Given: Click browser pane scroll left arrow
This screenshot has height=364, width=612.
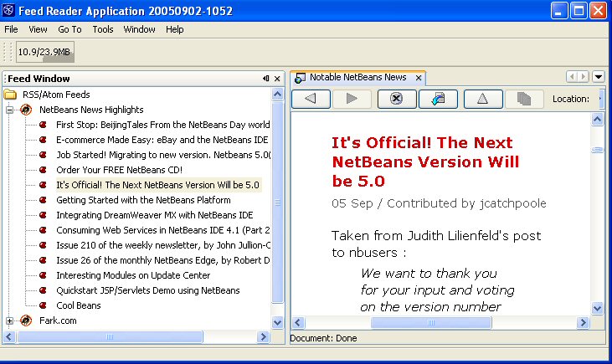Looking at the screenshot, I should pyautogui.click(x=298, y=323).
